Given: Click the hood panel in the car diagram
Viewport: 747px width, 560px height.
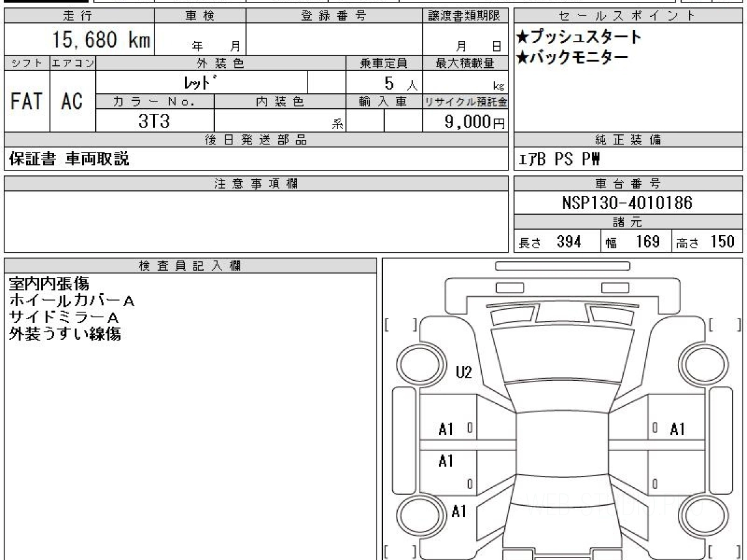Looking at the screenshot, I should (564, 354).
